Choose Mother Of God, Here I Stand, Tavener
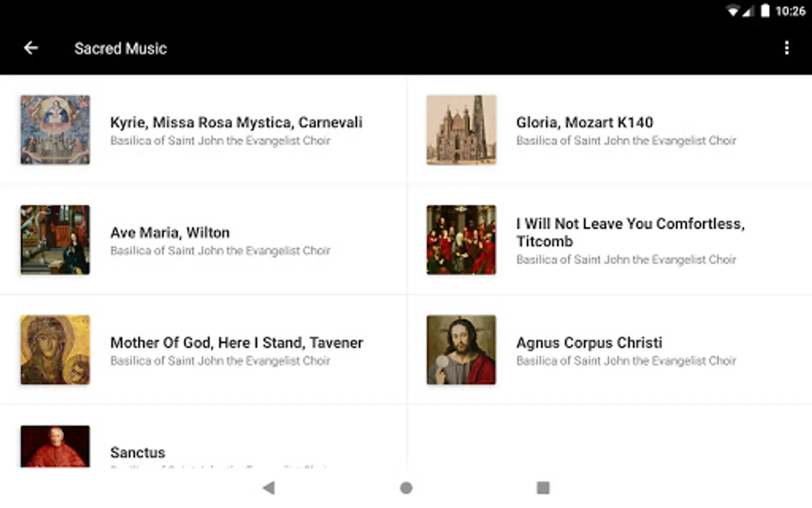This screenshot has width=812, height=508. point(236,343)
